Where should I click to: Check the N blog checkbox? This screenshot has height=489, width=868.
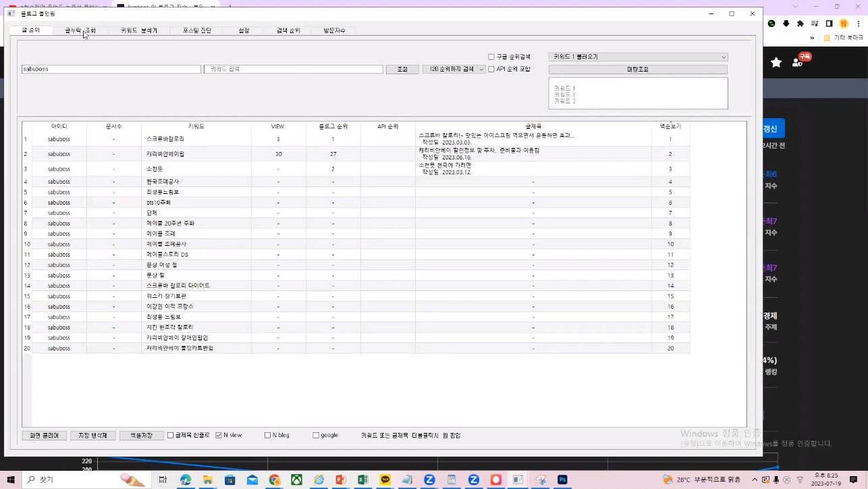click(x=267, y=436)
